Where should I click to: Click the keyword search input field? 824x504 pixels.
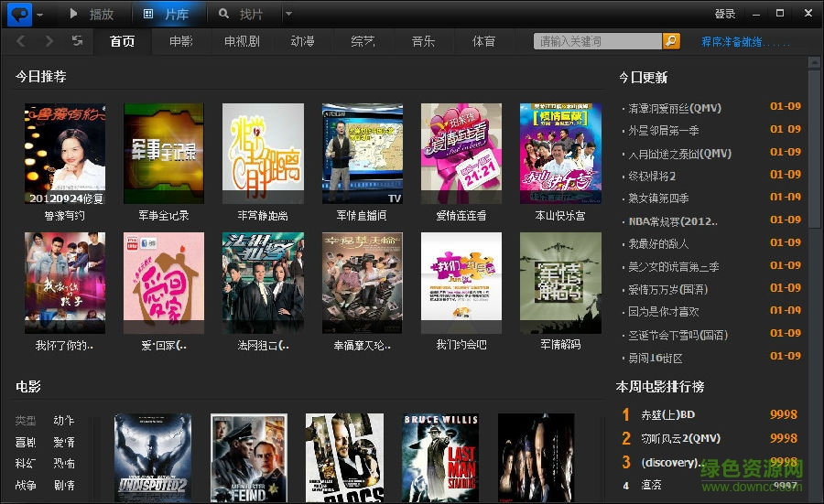597,41
